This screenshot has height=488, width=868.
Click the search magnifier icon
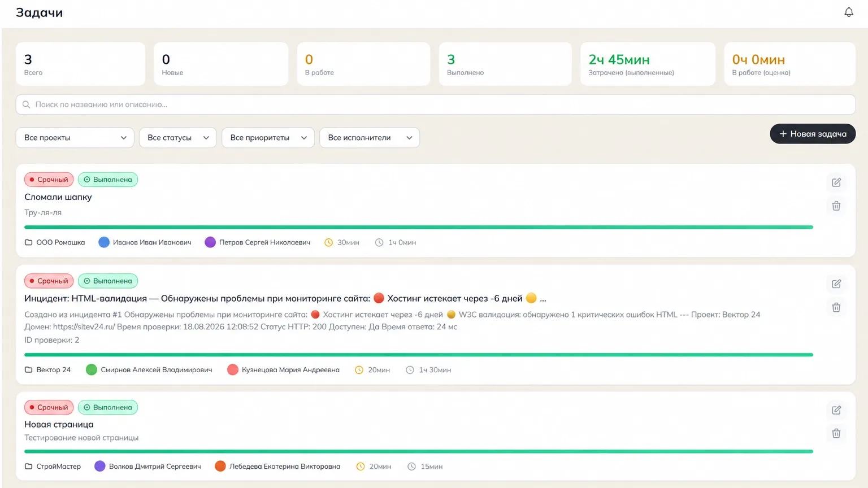(x=26, y=104)
